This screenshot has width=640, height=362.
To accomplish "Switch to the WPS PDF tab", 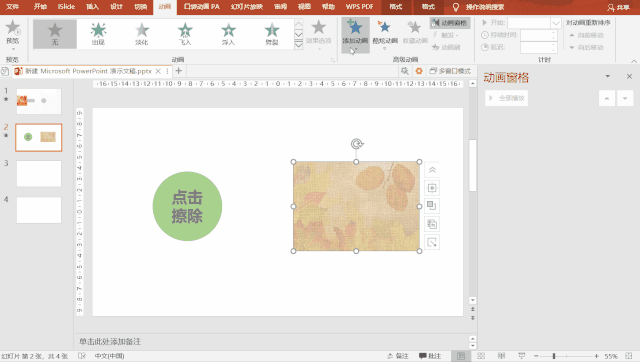I will [359, 7].
